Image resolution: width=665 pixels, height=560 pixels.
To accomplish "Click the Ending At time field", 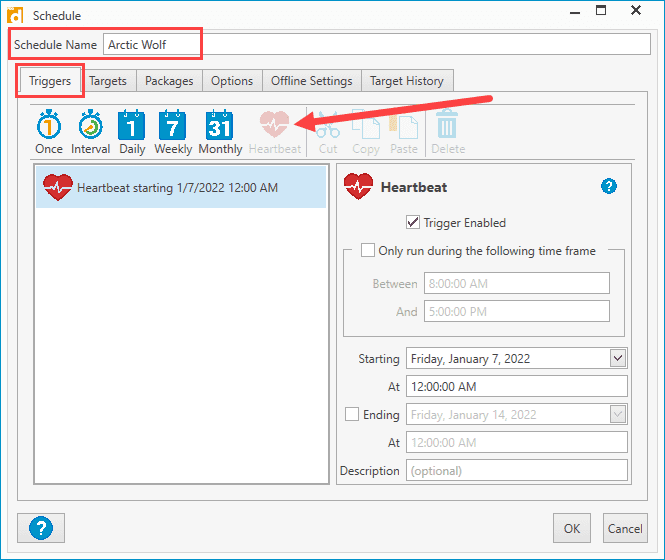I will pos(517,442).
